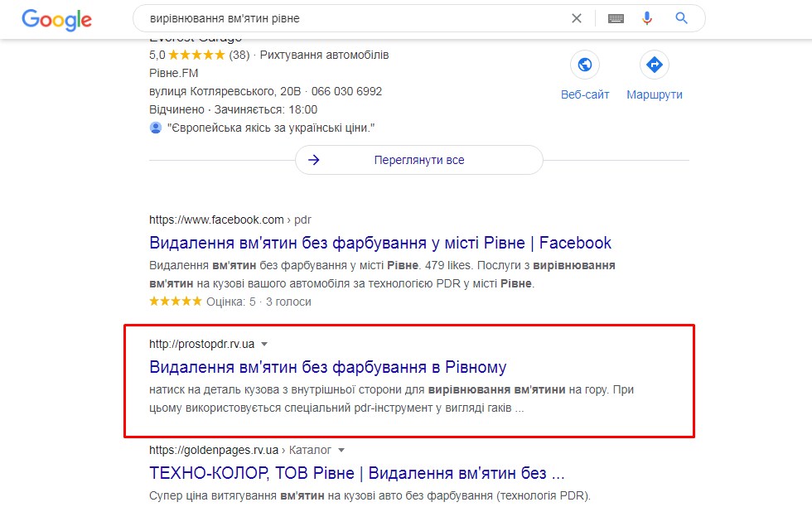
Task: Click in the search input field
Action: pos(352,19)
